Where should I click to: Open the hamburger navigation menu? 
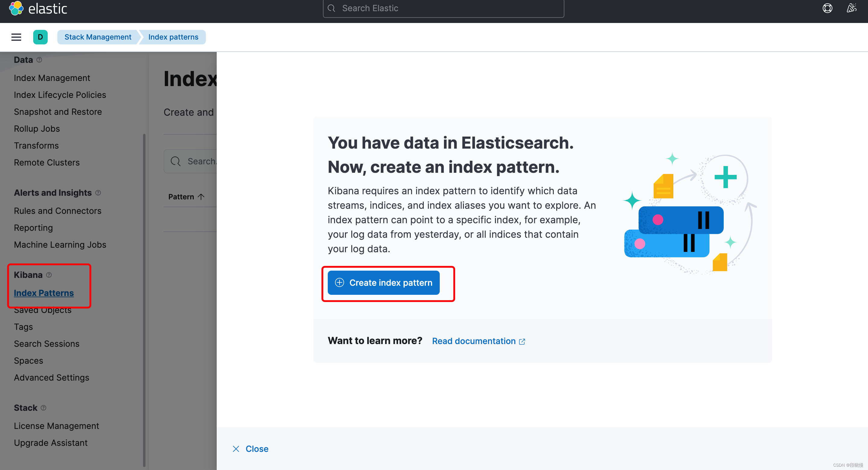tap(16, 37)
